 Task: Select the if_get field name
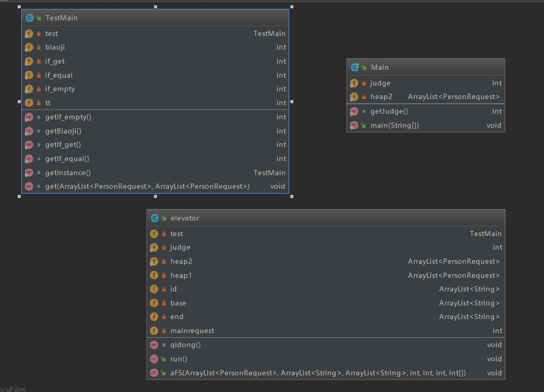pos(55,62)
